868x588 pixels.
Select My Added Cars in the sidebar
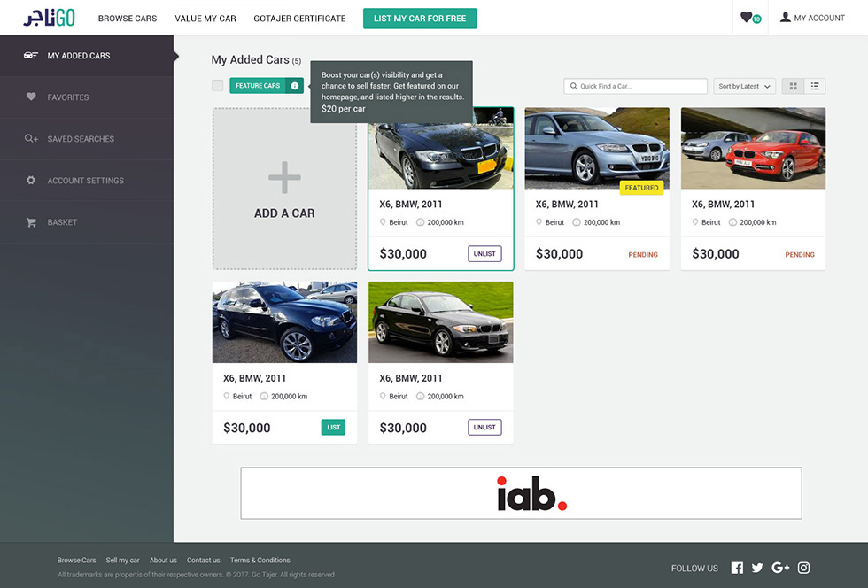point(87,56)
